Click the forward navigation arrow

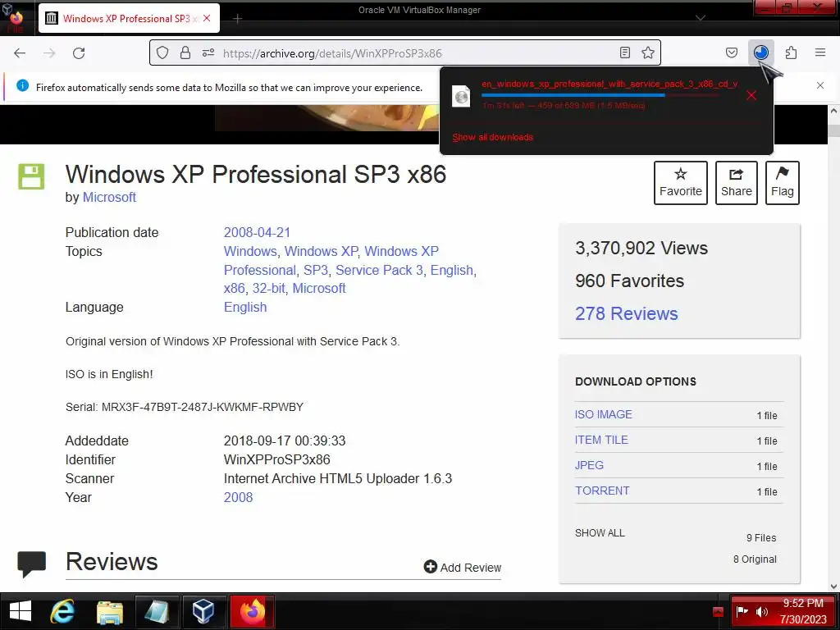(49, 53)
